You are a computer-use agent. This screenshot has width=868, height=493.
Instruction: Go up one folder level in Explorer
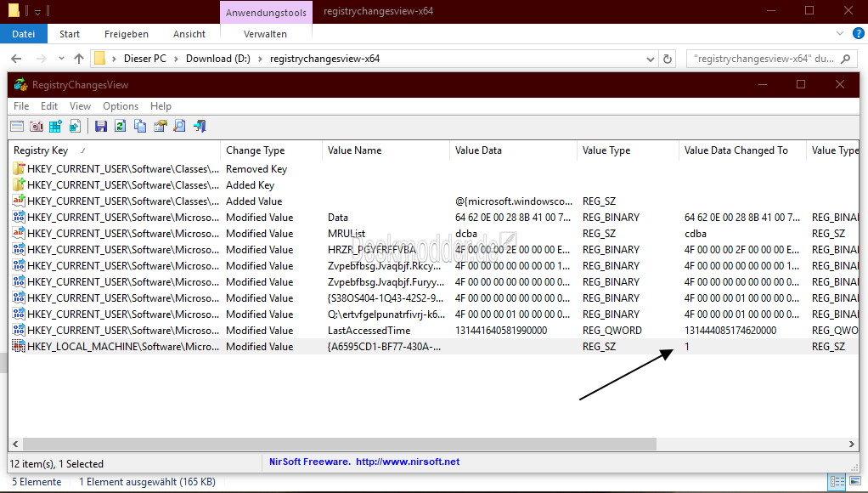tap(79, 59)
